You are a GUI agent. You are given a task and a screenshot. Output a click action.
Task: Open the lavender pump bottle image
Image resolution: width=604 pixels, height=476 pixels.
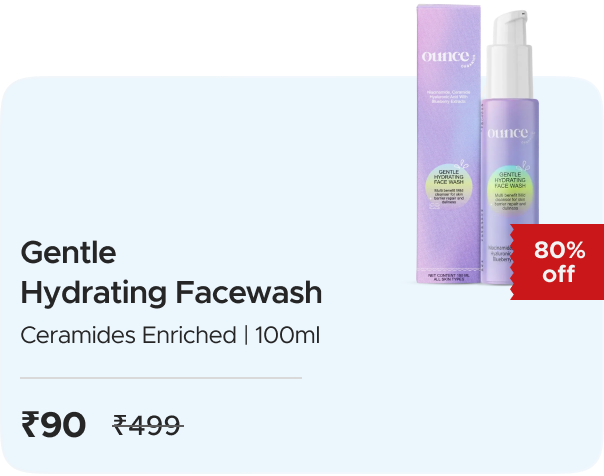point(510,148)
